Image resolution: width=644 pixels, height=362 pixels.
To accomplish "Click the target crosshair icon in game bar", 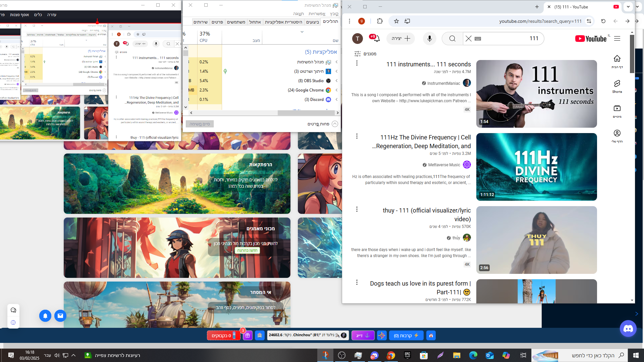I will coord(382,336).
